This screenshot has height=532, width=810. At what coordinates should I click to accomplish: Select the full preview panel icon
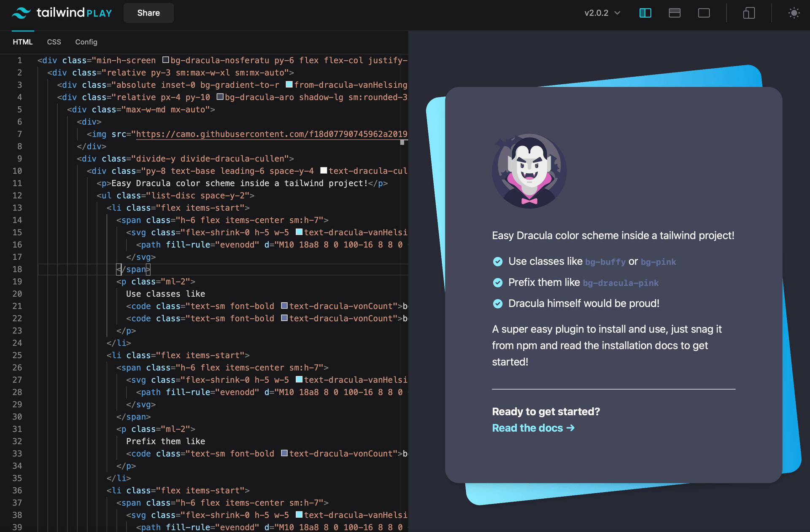coord(703,13)
